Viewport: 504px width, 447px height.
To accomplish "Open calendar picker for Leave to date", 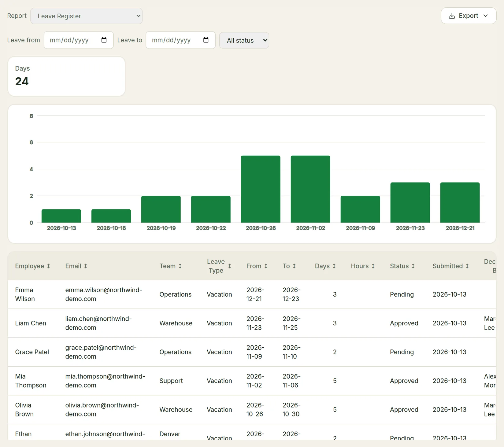I will pos(206,40).
